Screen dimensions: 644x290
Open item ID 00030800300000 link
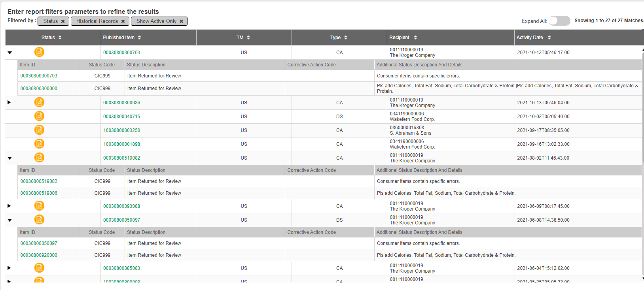click(39, 89)
